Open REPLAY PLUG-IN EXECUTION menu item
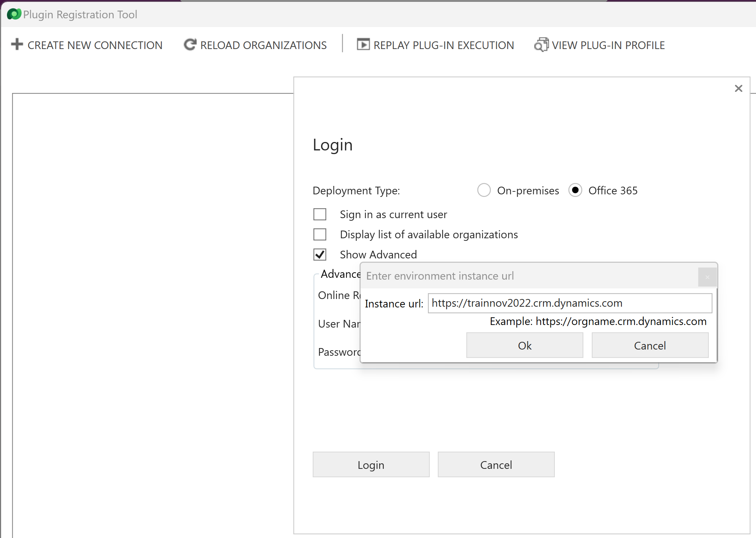This screenshot has height=538, width=756. [x=443, y=45]
